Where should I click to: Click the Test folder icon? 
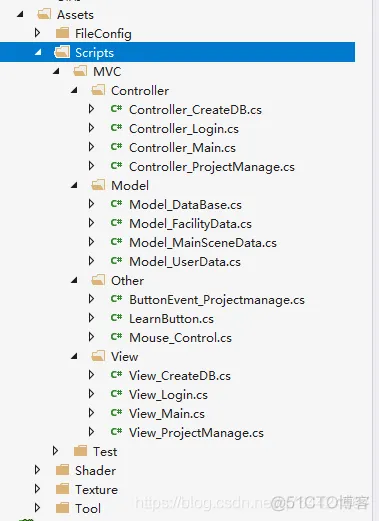point(80,451)
